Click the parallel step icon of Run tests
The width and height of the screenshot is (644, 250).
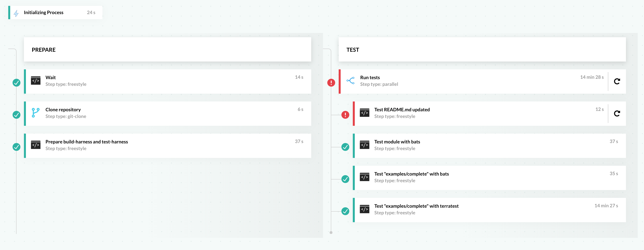pos(350,81)
